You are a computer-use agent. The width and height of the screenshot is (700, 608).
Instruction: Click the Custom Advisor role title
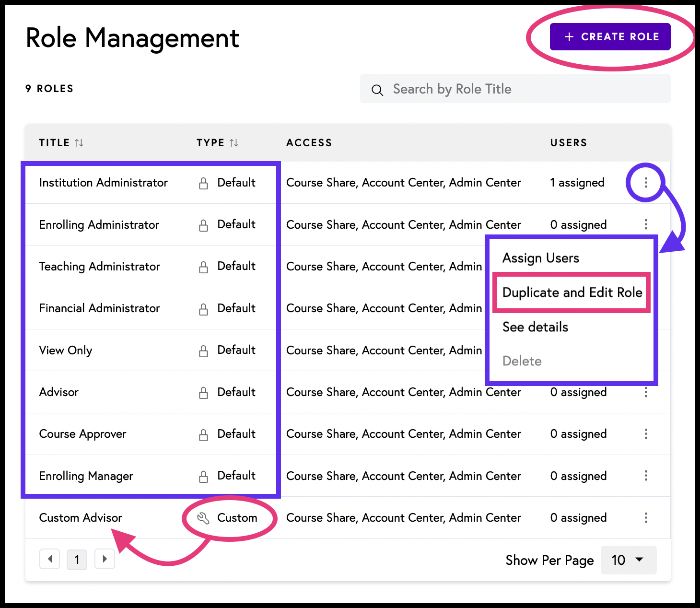click(x=81, y=518)
